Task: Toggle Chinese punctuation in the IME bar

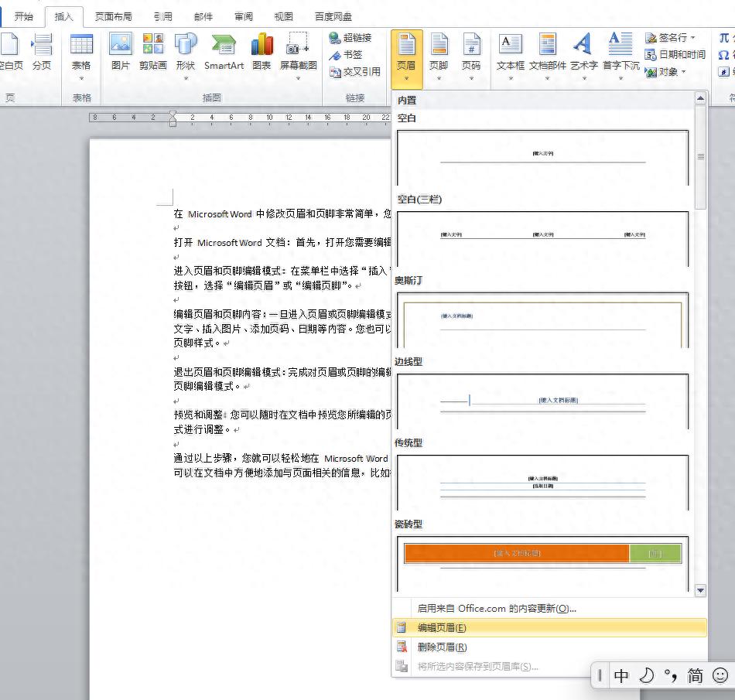Action: [x=670, y=675]
